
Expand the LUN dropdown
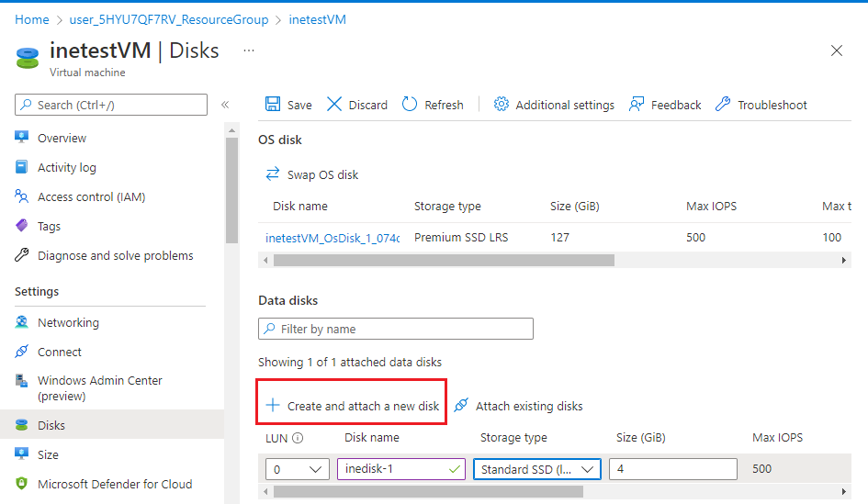298,469
